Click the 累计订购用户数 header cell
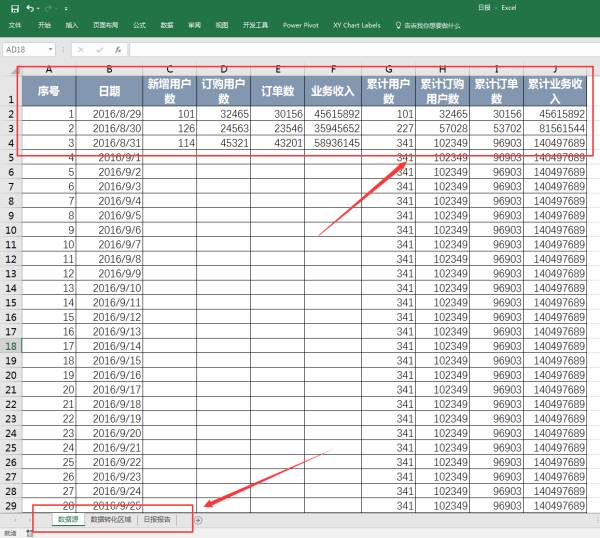Viewport: 600px width, 538px height. click(442, 91)
